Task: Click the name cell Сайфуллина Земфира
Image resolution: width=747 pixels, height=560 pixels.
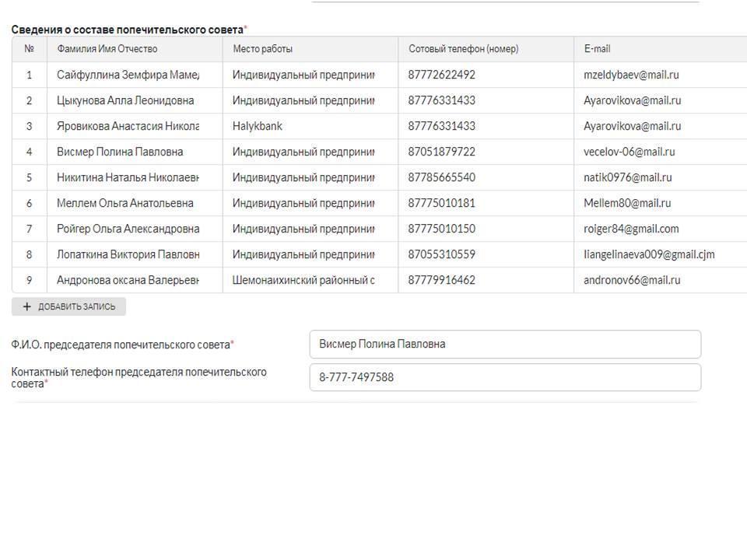Action: (135, 75)
